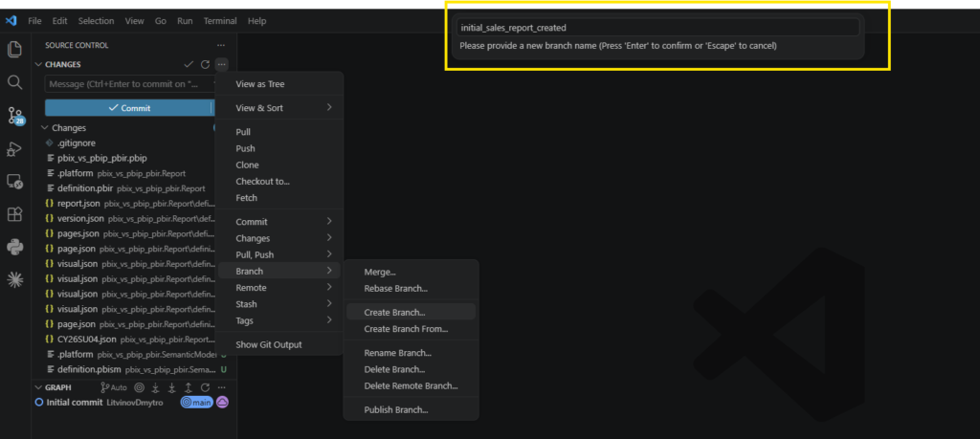Open the Search view in activity bar
Screen dimensions: 980x439
pyautogui.click(x=14, y=82)
